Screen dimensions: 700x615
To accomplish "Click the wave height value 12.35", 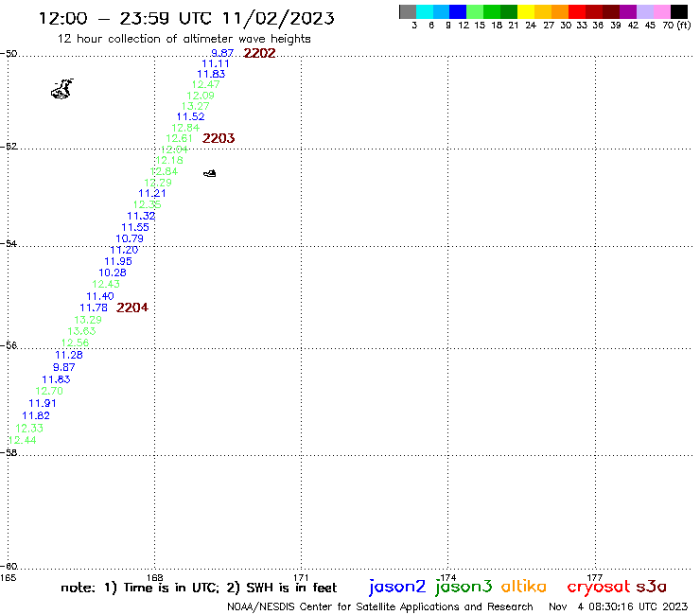I will 147,204.
